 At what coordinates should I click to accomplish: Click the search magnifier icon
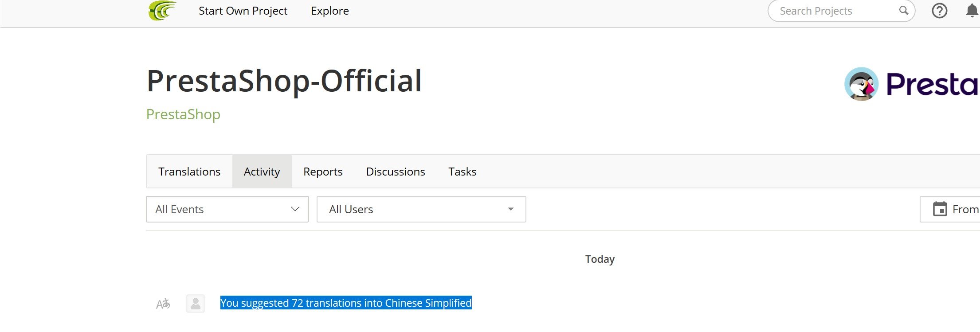[x=903, y=11]
